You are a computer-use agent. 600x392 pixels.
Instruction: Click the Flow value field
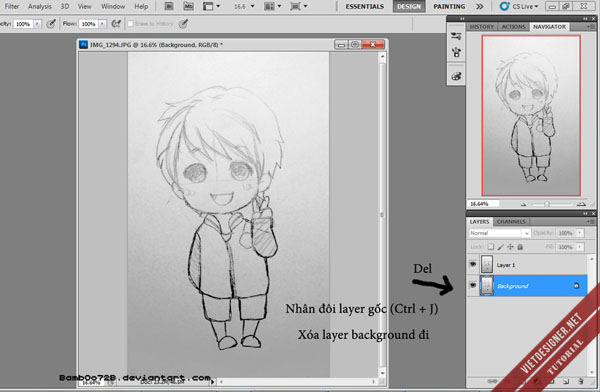click(x=88, y=24)
